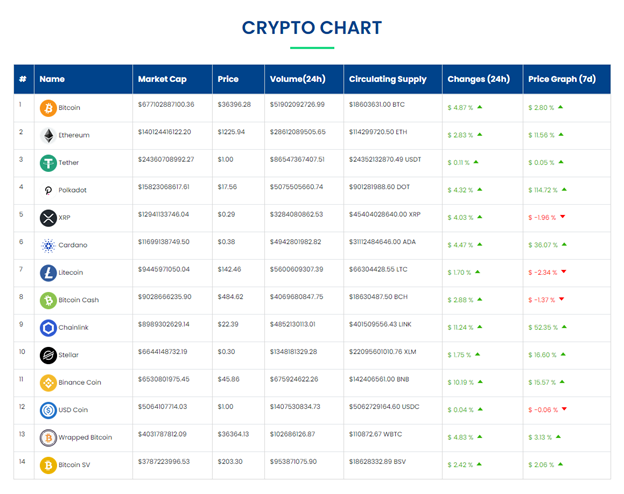Viewport: 624px width, 494px height.
Task: Click the Binance Coin logo
Action: coord(48,383)
